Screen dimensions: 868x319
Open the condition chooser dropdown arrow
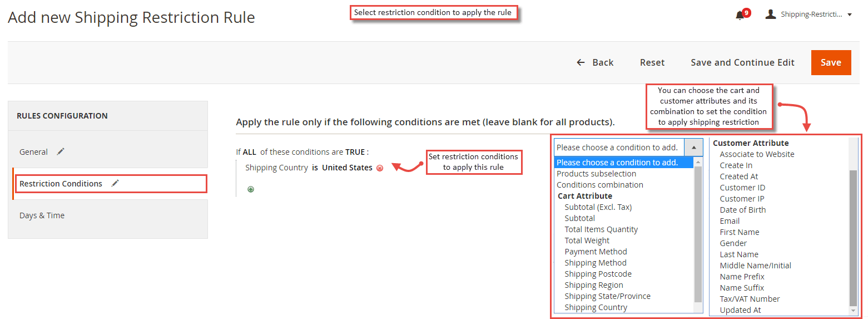pyautogui.click(x=694, y=148)
